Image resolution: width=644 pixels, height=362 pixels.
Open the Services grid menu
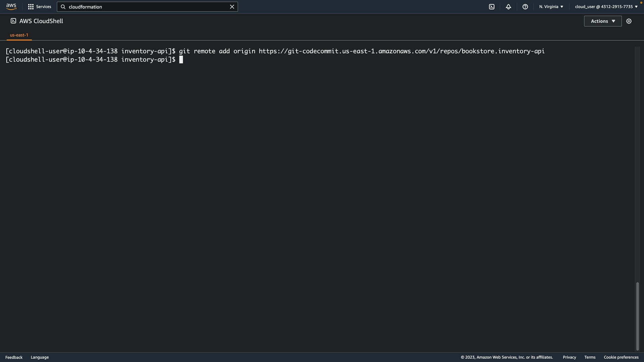pos(31,7)
